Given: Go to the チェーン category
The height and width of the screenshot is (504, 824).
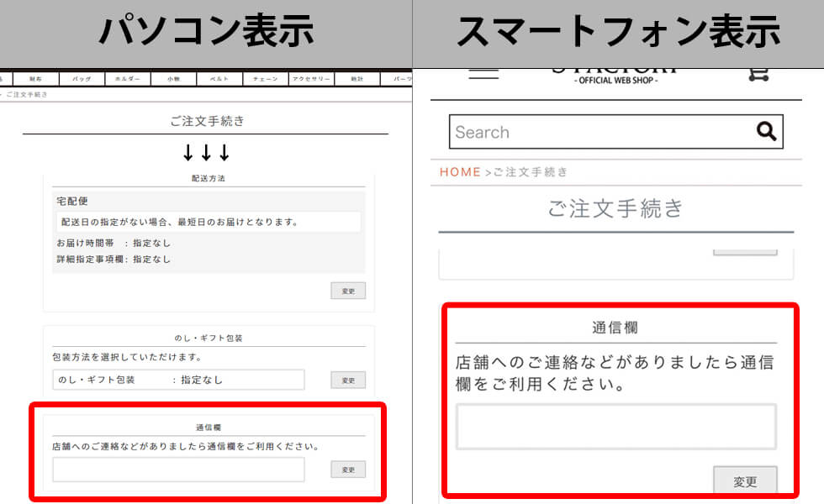Looking at the screenshot, I should (x=265, y=79).
